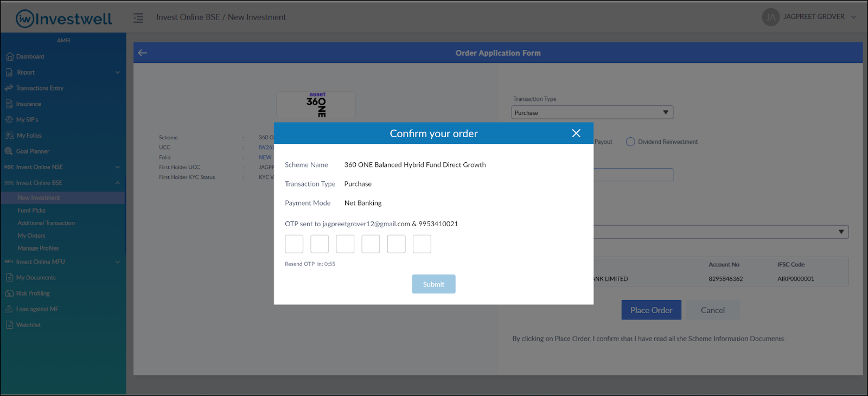The width and height of the screenshot is (868, 396).
Task: Click the NEW folio value
Action: (x=265, y=157)
